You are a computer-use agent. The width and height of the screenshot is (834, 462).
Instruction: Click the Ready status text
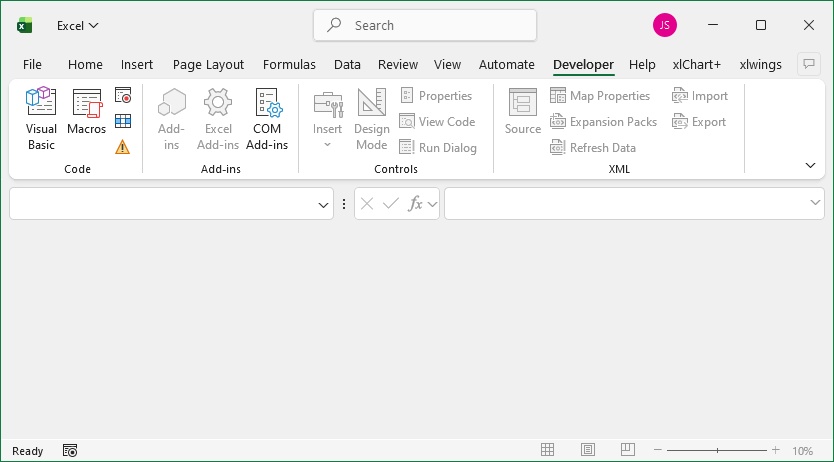click(28, 451)
